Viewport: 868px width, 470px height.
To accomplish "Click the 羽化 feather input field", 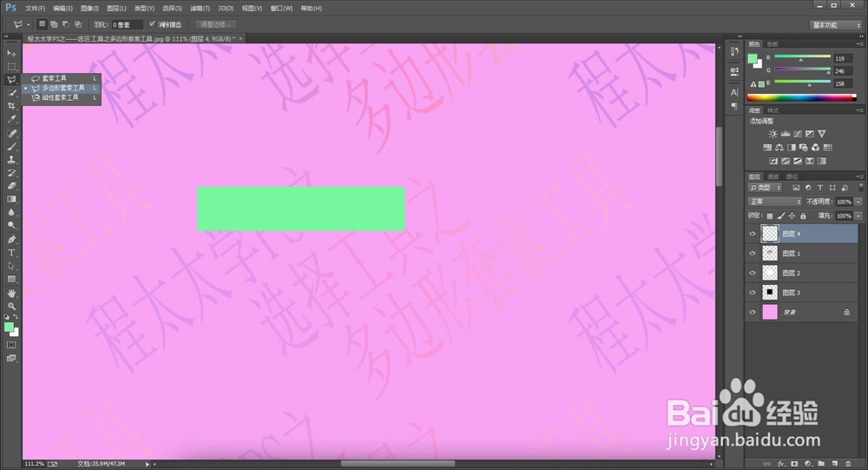I will [x=127, y=25].
